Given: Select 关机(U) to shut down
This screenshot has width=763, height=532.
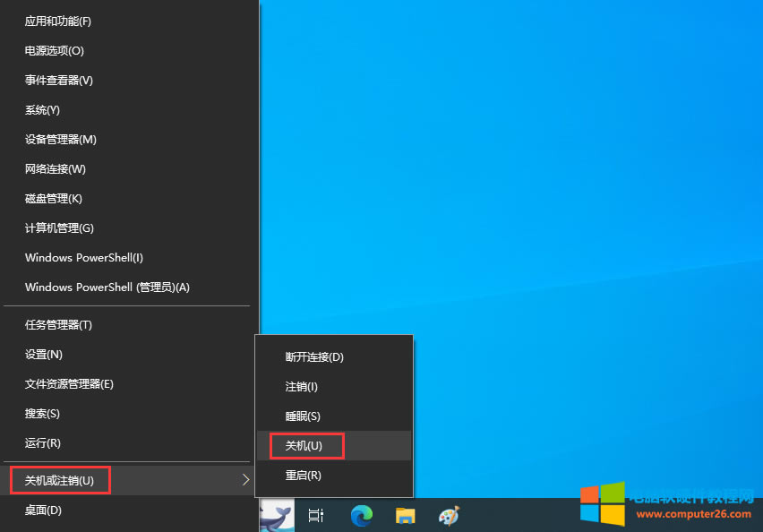Looking at the screenshot, I should (303, 445).
